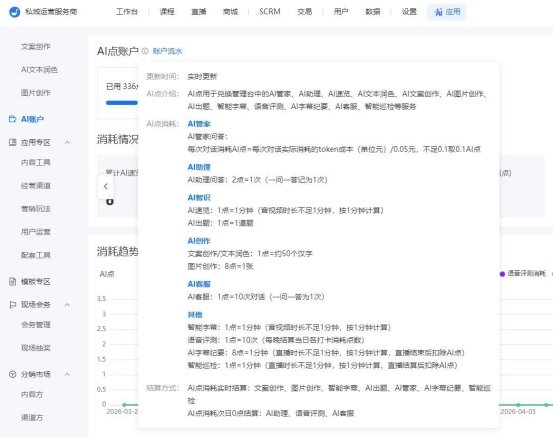
Task: Click the info icon beside AI点账户
Action: [x=145, y=51]
